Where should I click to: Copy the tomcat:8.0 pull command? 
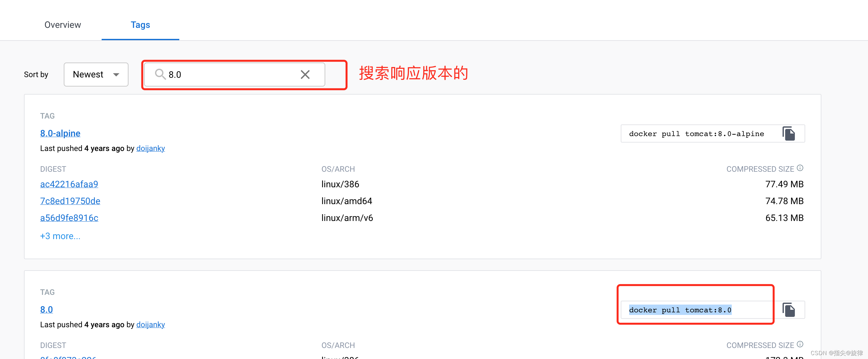(x=788, y=310)
